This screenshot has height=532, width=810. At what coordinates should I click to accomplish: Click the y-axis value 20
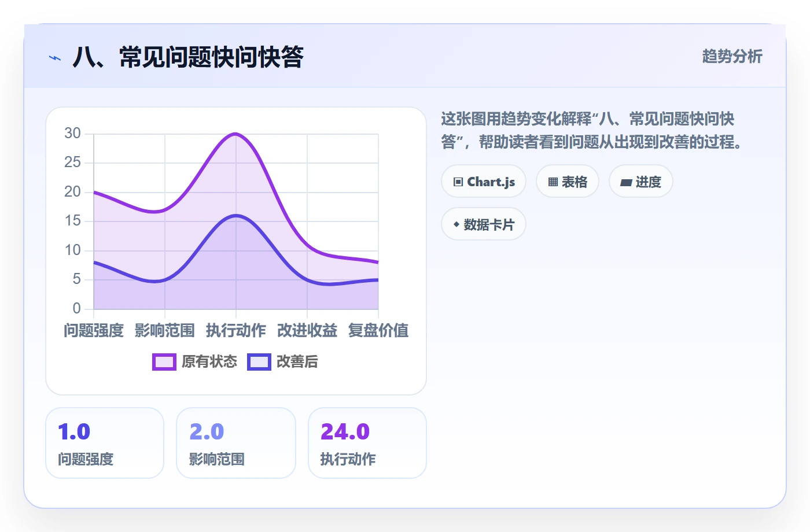click(72, 192)
